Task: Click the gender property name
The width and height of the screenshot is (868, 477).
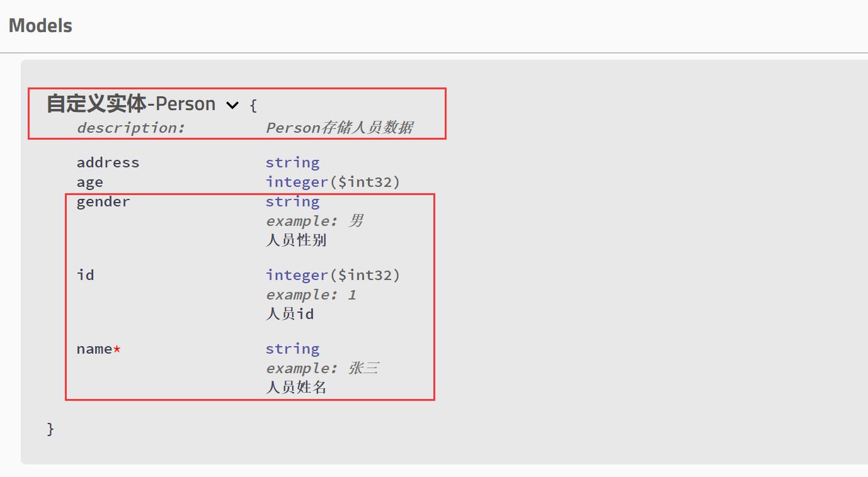Action: [103, 202]
